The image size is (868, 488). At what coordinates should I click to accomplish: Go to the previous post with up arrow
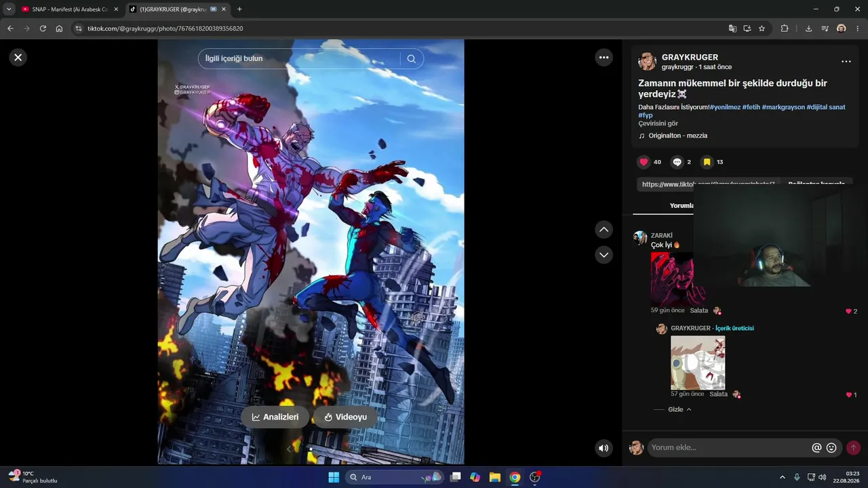pyautogui.click(x=604, y=230)
